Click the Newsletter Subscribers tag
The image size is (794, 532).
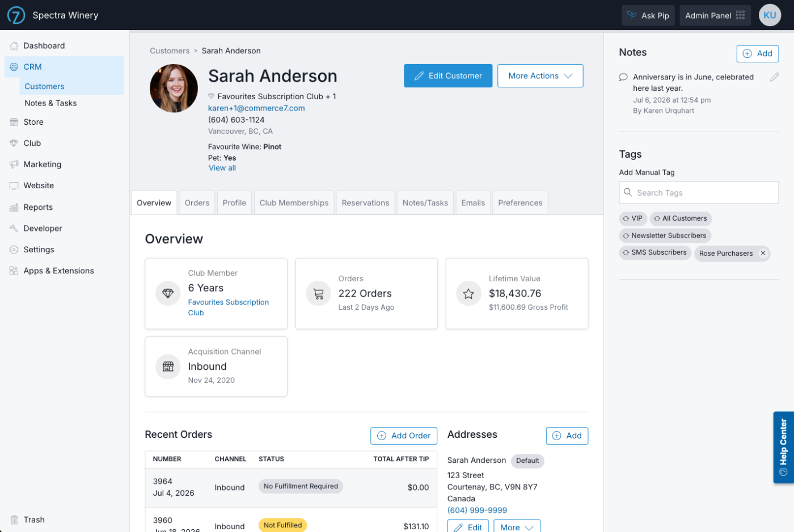pos(665,235)
